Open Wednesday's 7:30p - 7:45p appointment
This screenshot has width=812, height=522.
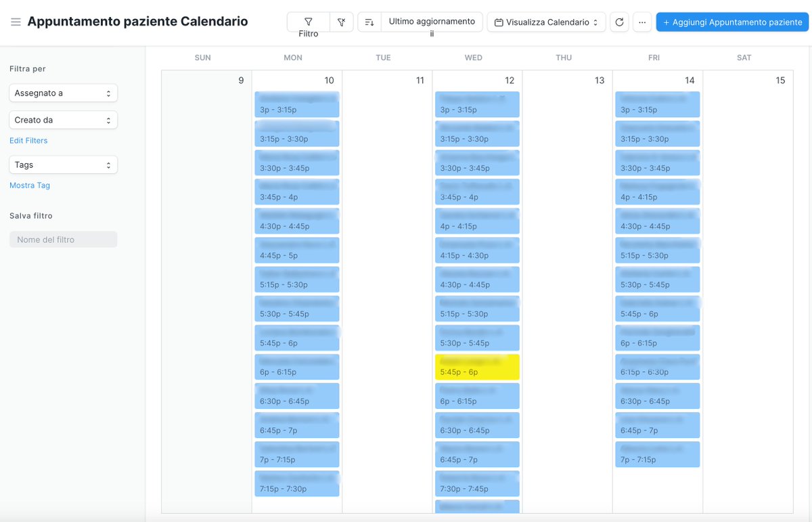(x=477, y=483)
